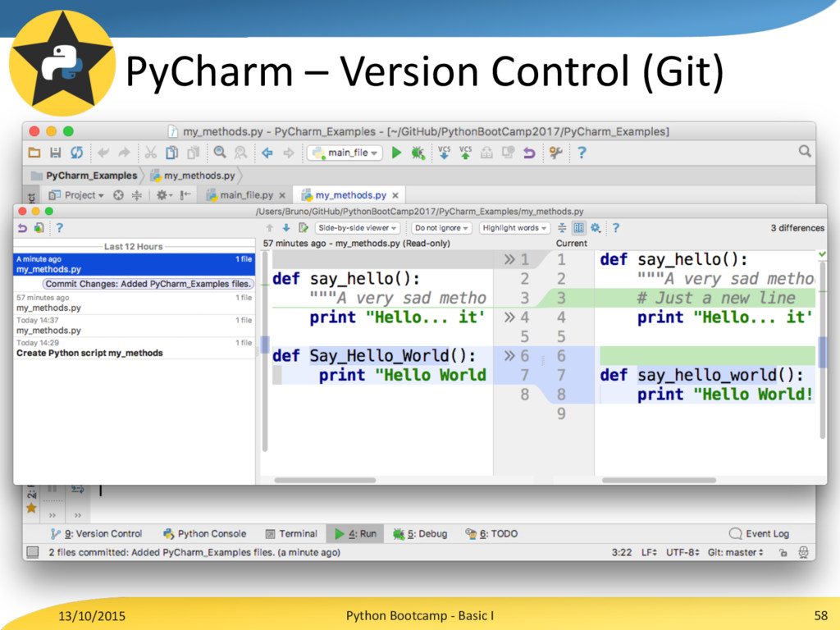This screenshot has height=630, width=840.
Task: Go to next difference with blue down arrow
Action: point(286,228)
